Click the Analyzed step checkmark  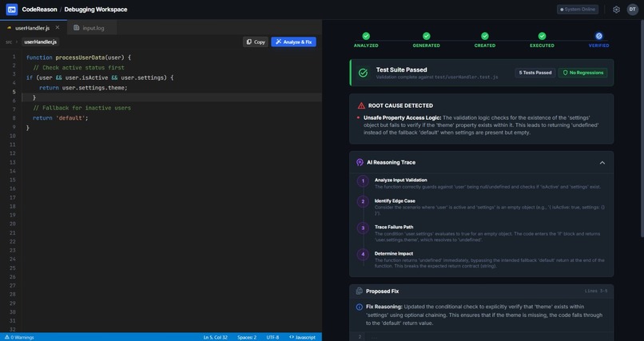coord(366,36)
